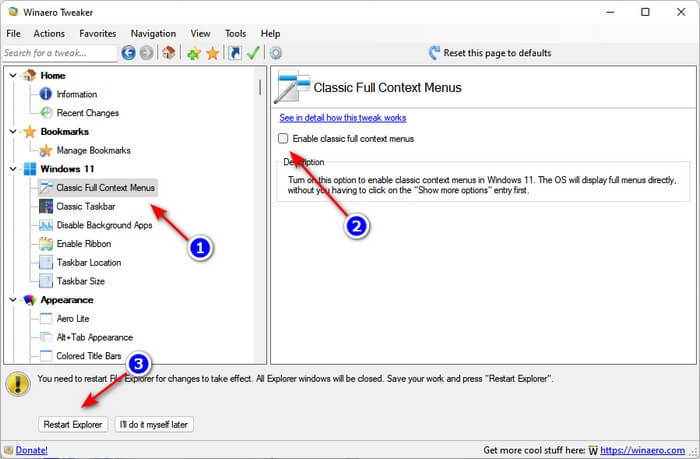700x459 pixels.
Task: Click the green checkmark toolbar icon
Action: (254, 53)
